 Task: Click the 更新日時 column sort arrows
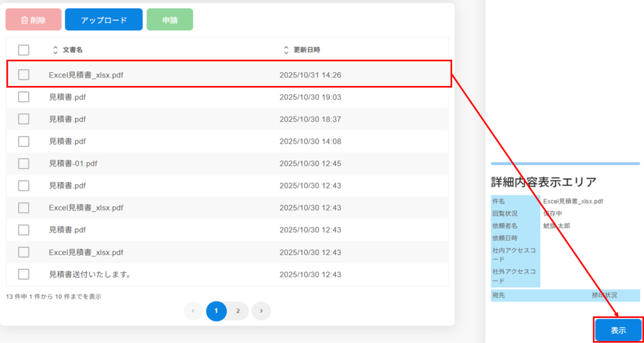[x=286, y=50]
